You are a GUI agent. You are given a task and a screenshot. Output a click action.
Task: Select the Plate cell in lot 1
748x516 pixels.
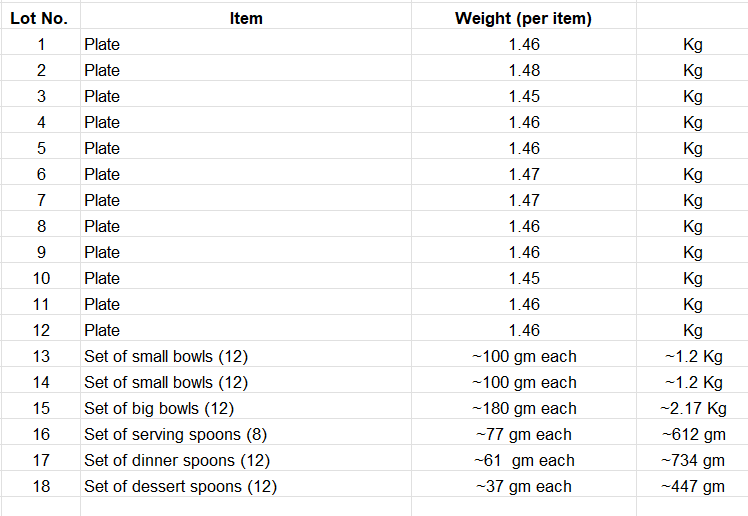point(102,44)
